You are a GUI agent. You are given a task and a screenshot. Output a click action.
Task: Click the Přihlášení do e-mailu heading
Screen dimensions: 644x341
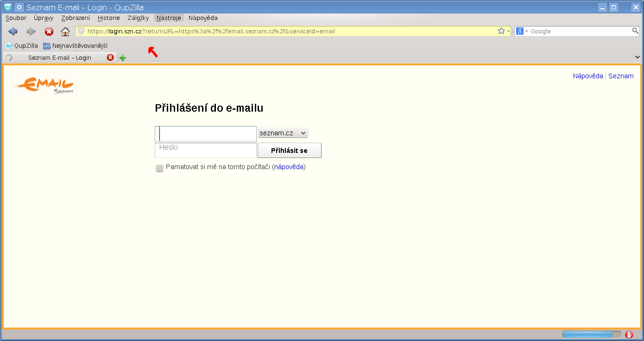click(209, 108)
